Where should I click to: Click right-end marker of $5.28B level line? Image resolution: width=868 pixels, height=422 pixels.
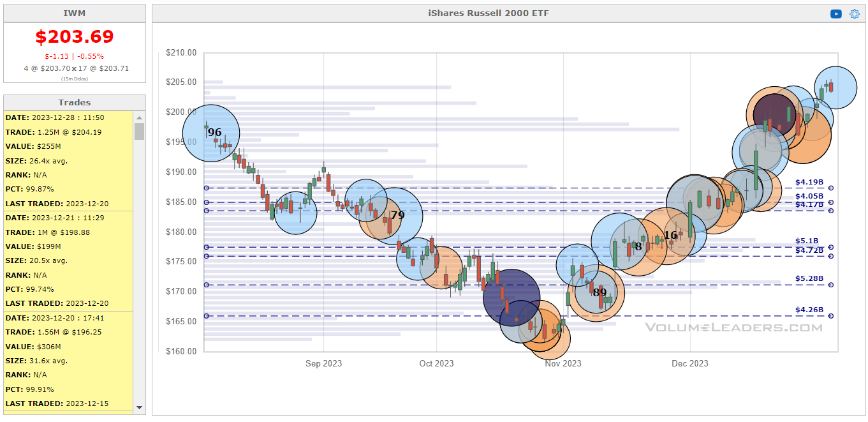[x=831, y=285]
